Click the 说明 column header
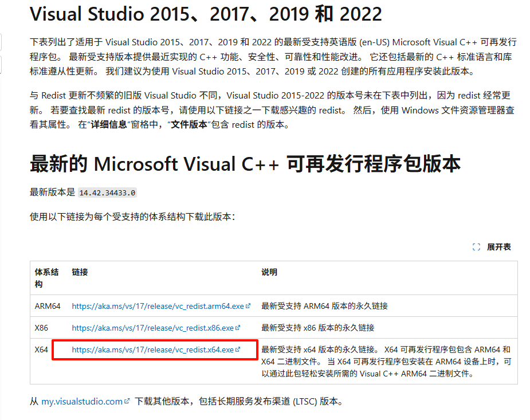Image resolution: width=530 pixels, height=420 pixels. point(269,272)
